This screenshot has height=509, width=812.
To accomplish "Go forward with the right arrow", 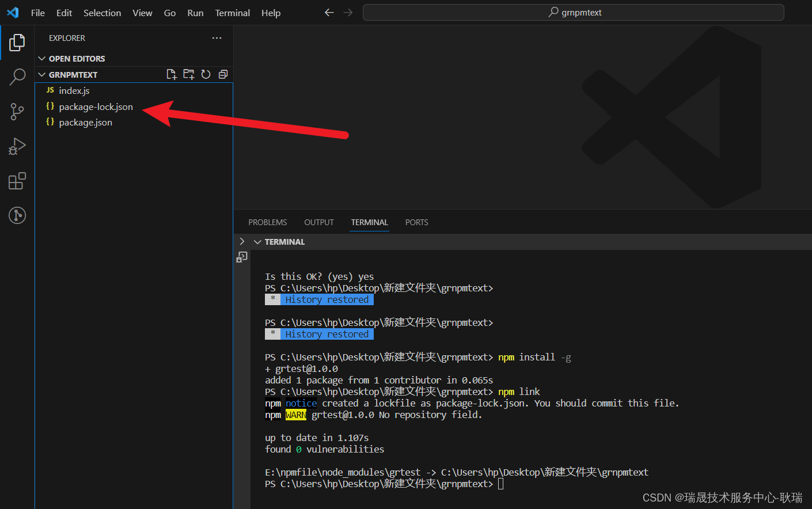I will tap(348, 12).
